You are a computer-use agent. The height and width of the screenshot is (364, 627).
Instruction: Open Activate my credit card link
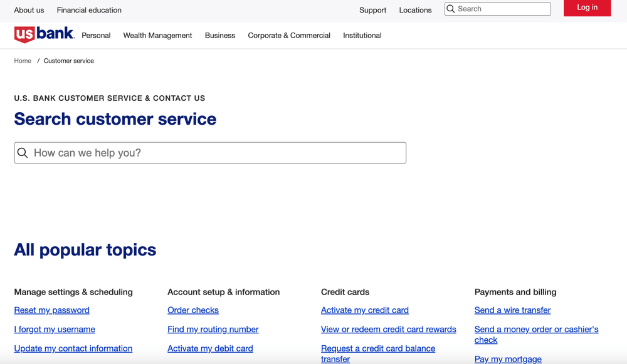tap(365, 310)
